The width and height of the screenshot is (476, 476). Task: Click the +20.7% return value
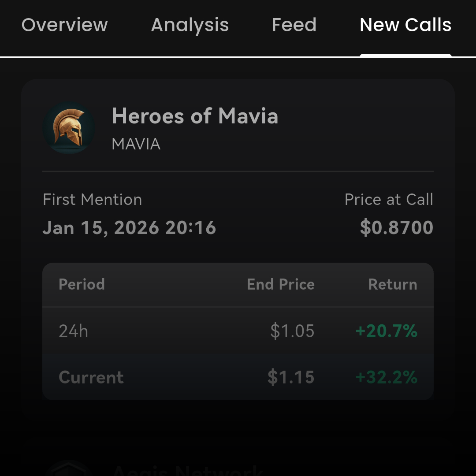tap(387, 331)
